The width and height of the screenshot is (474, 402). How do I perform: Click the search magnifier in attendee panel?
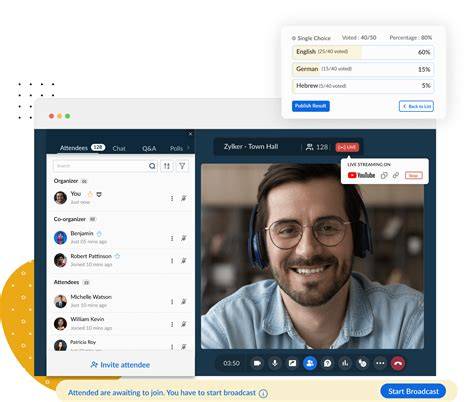pos(152,166)
